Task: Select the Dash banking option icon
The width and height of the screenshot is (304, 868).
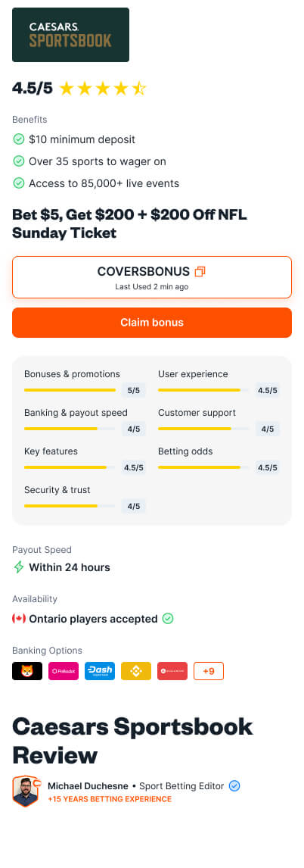Action: coord(100,671)
